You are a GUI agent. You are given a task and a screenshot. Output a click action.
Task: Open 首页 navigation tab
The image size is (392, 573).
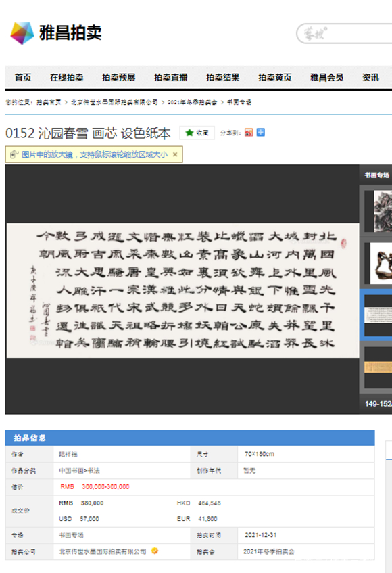pos(23,77)
